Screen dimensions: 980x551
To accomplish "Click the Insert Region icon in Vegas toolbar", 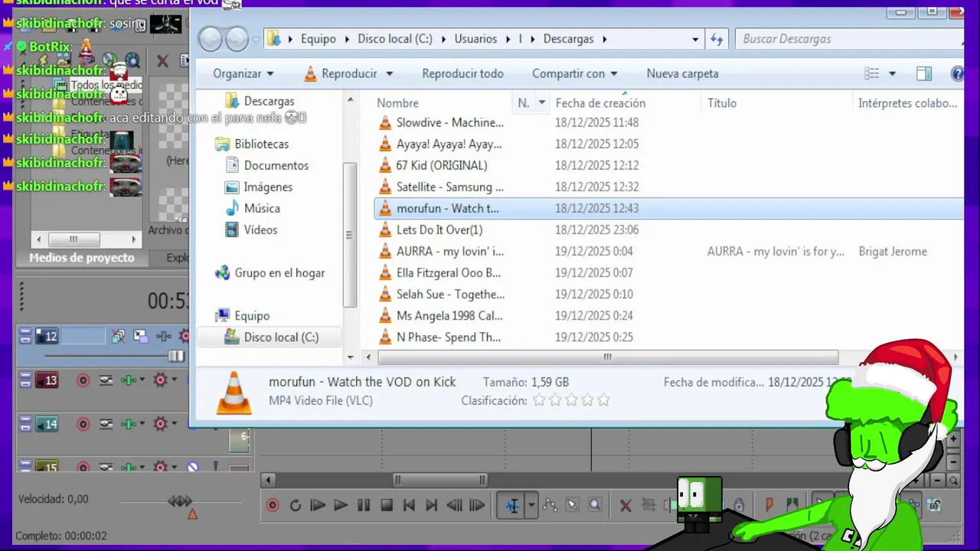I will click(x=792, y=505).
